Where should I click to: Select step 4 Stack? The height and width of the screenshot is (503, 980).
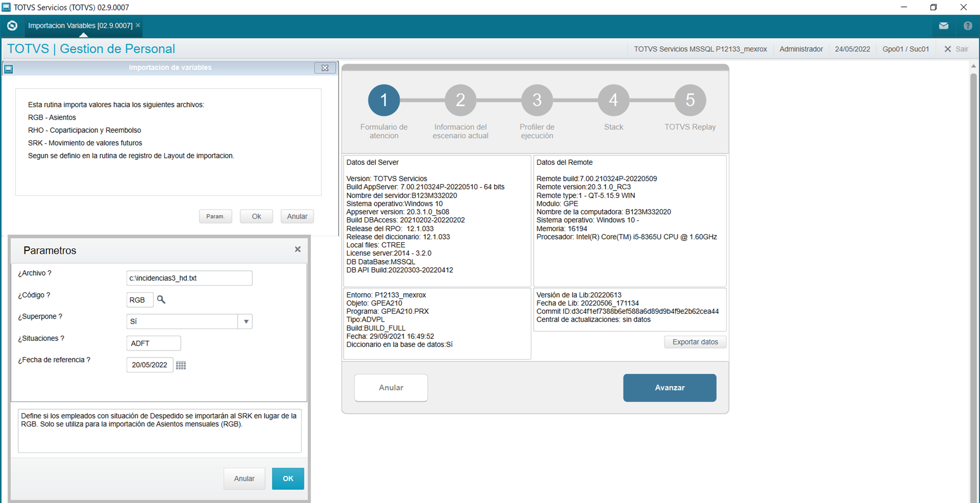613,100
